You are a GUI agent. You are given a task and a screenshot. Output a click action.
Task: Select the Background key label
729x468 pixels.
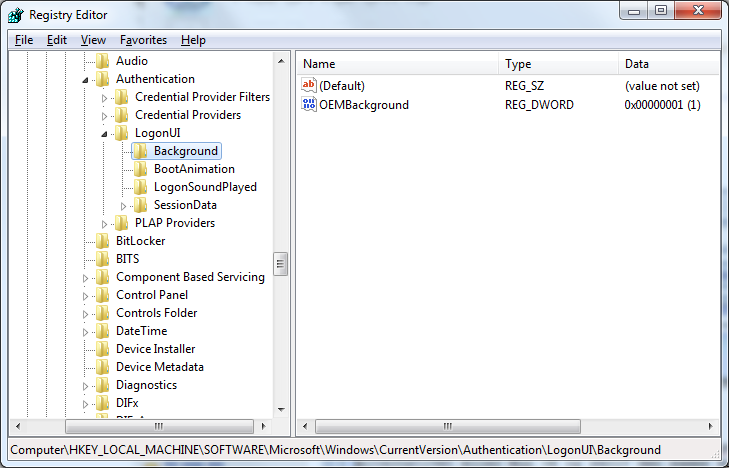point(186,151)
